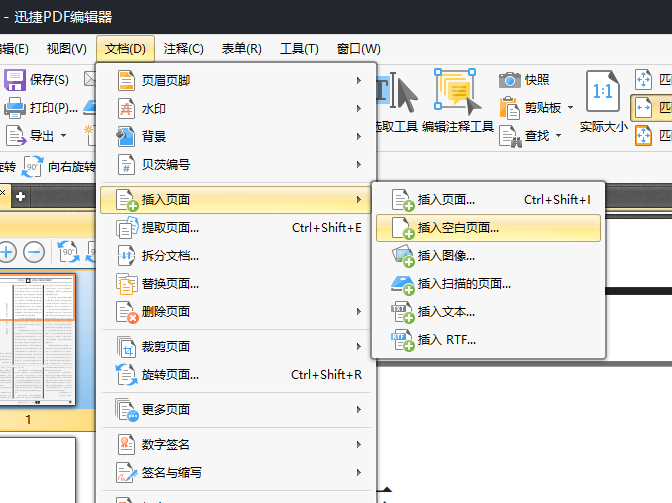The height and width of the screenshot is (503, 672).
Task: Click the 插入文本 TXT icon
Action: (403, 312)
